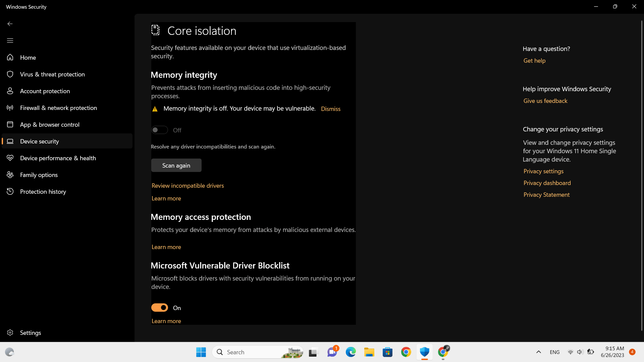
Task: Click the Windows Security shield taskbar icon
Action: point(424,352)
